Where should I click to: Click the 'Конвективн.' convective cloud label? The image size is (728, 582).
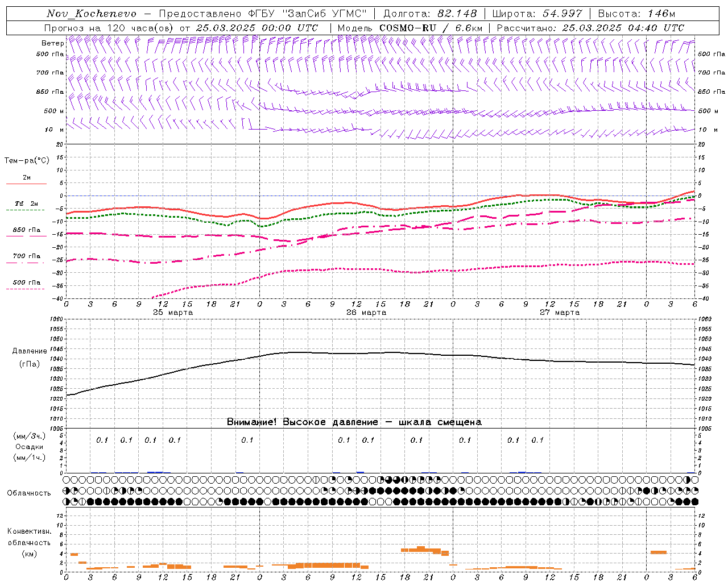coord(29,531)
